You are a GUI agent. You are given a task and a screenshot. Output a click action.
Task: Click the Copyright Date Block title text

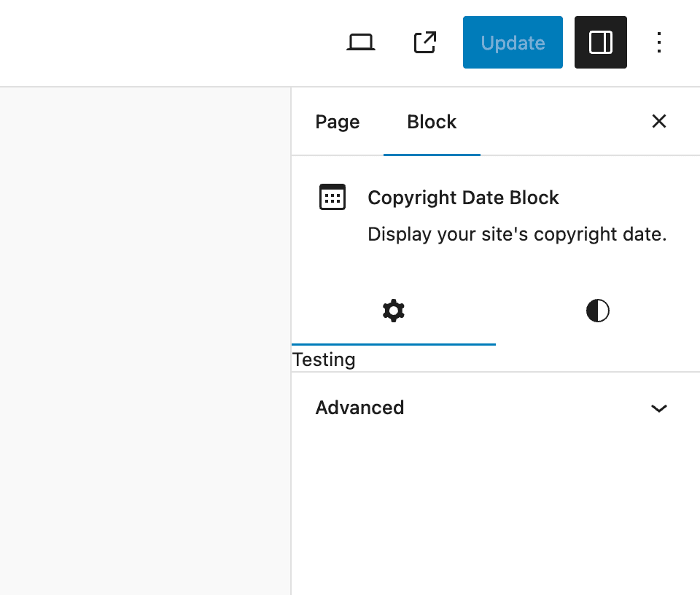coord(463,197)
